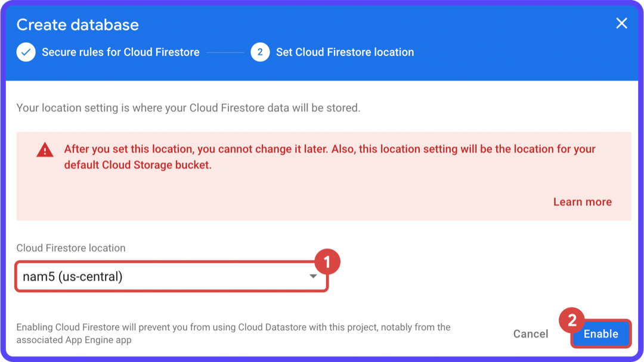
Task: Click the completed checkmark circle for step one
Action: 26,52
